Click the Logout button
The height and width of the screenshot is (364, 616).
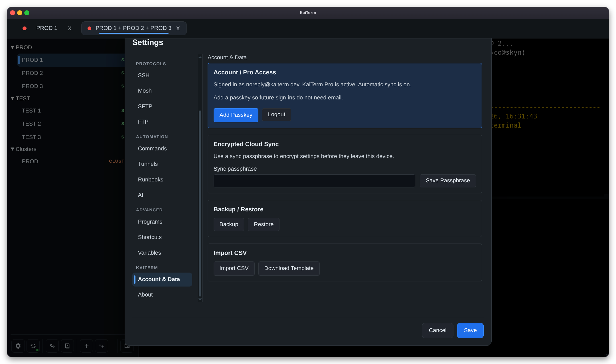pos(276,114)
